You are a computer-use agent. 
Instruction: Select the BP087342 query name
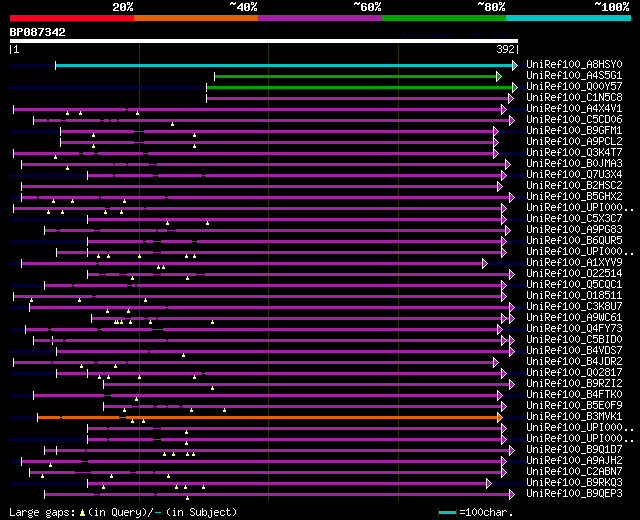38,32
